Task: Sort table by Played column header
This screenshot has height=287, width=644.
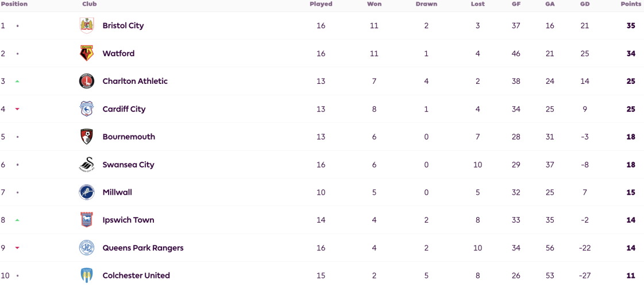Action: click(x=321, y=4)
